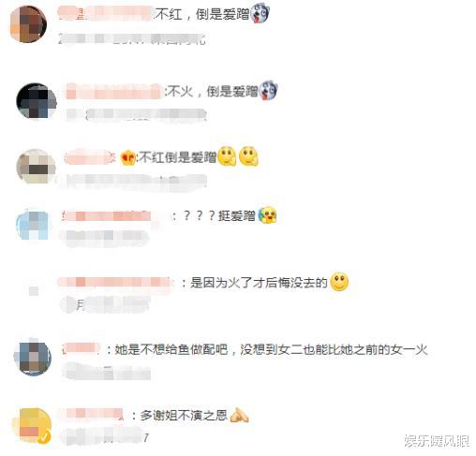Open the blurred username before 多谢姐不演之恩
476x456 pixels.
(x=93, y=415)
